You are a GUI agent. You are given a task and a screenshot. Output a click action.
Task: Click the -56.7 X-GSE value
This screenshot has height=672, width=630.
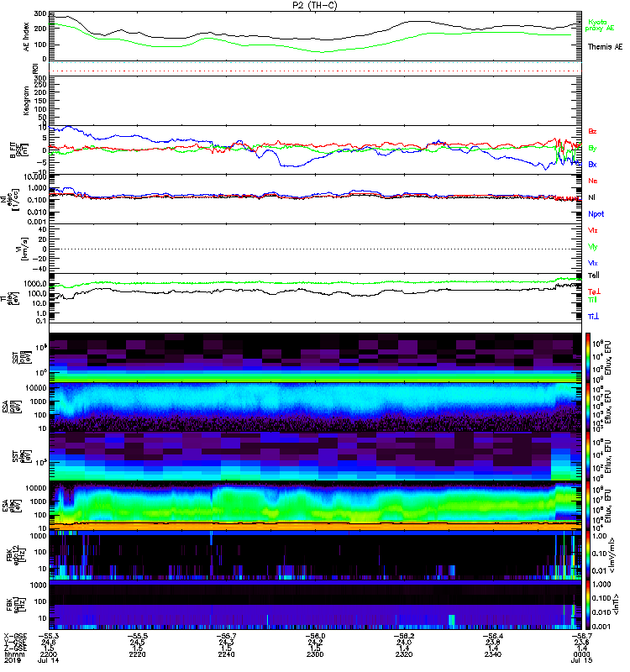581,636
